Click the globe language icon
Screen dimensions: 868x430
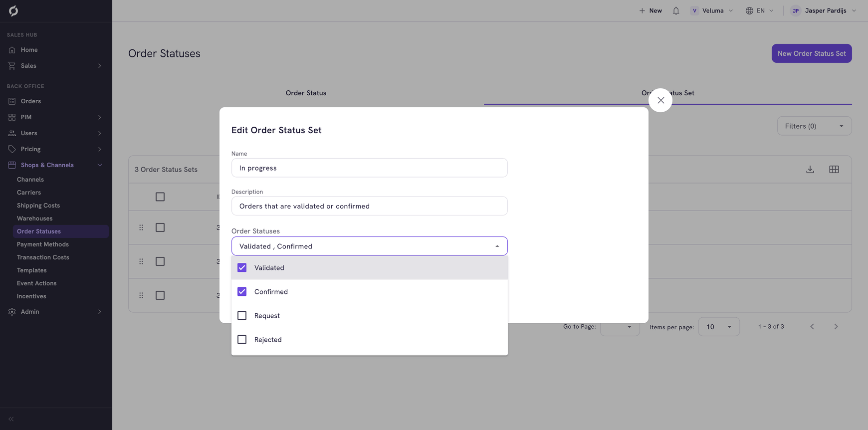[749, 10]
